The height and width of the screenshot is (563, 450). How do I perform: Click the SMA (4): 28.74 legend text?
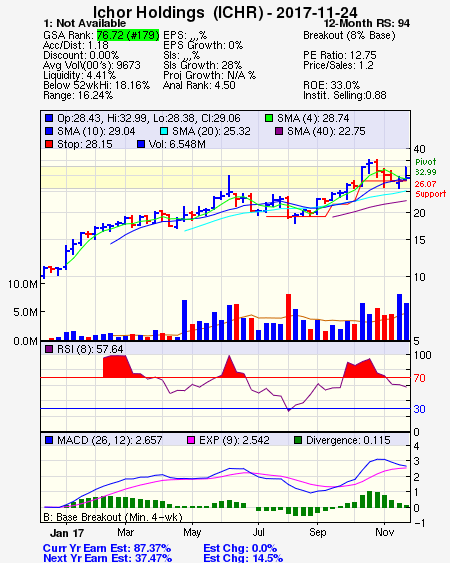(x=313, y=118)
